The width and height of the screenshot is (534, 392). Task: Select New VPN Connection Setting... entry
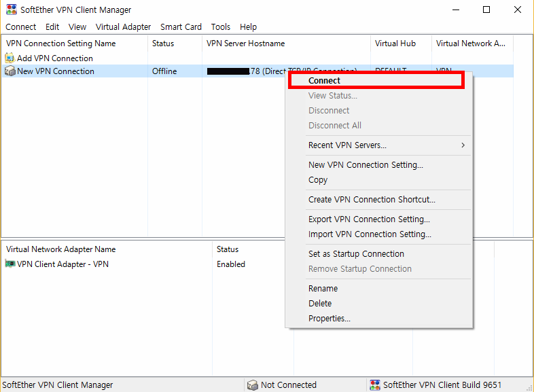point(378,165)
